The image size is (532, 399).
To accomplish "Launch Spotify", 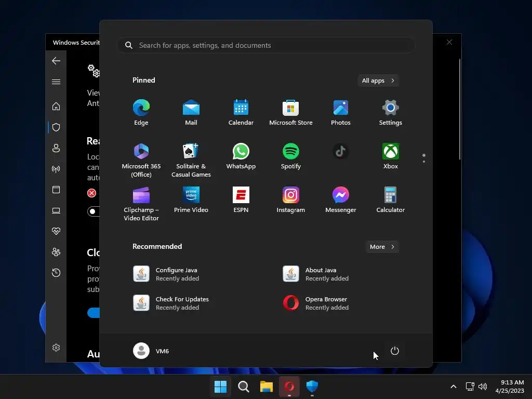I will pos(291,156).
